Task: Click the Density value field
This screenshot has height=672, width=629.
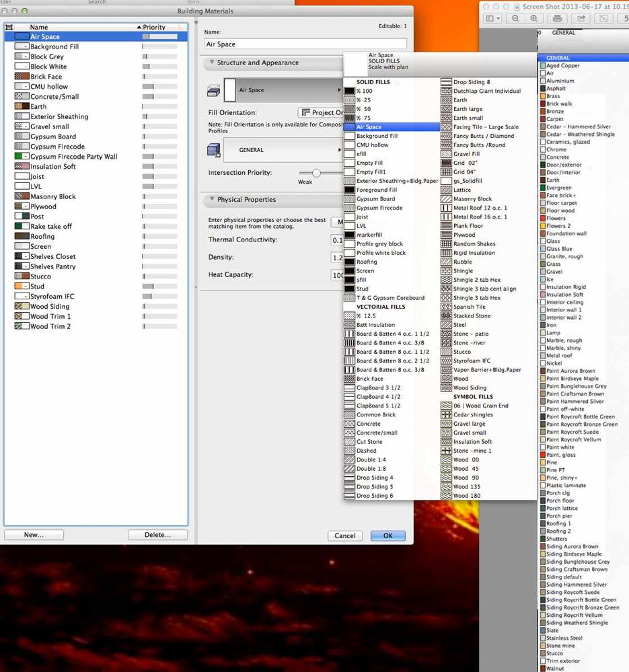Action: click(x=337, y=258)
